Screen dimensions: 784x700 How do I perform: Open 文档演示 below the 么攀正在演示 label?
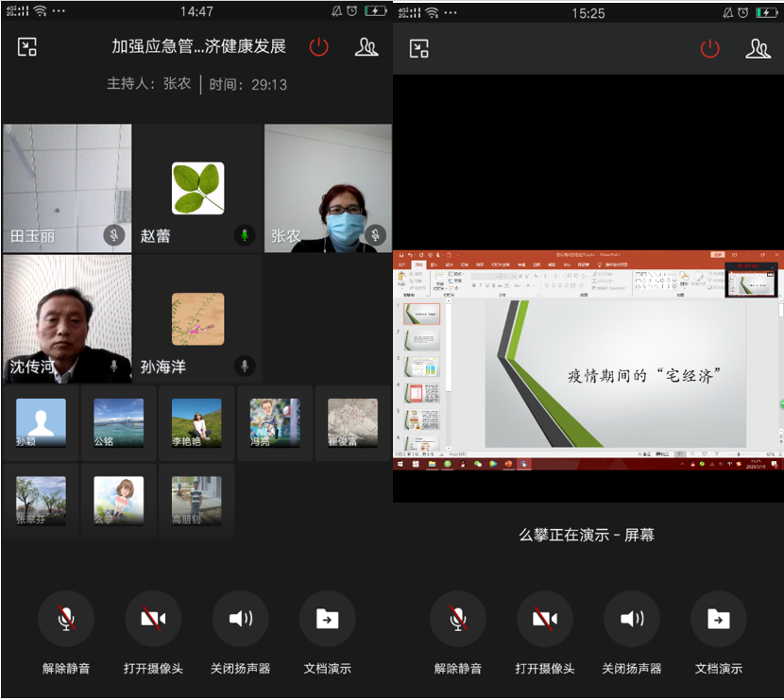pyautogui.click(x=719, y=620)
